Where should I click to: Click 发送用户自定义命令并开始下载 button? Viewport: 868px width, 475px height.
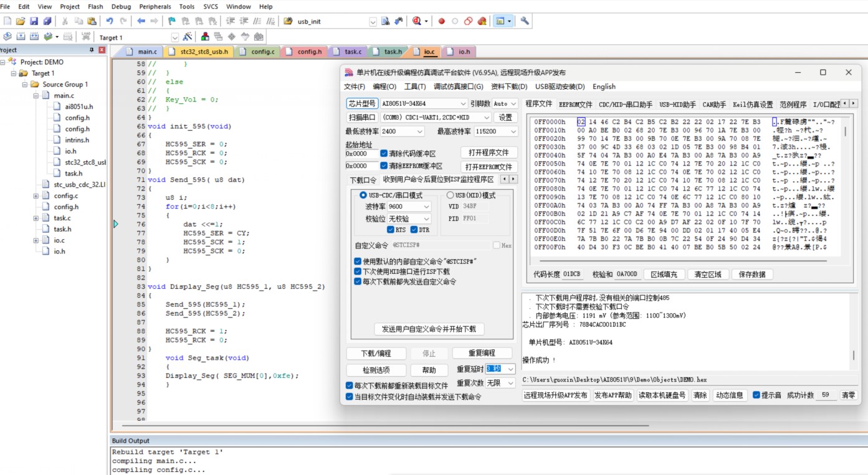(429, 329)
